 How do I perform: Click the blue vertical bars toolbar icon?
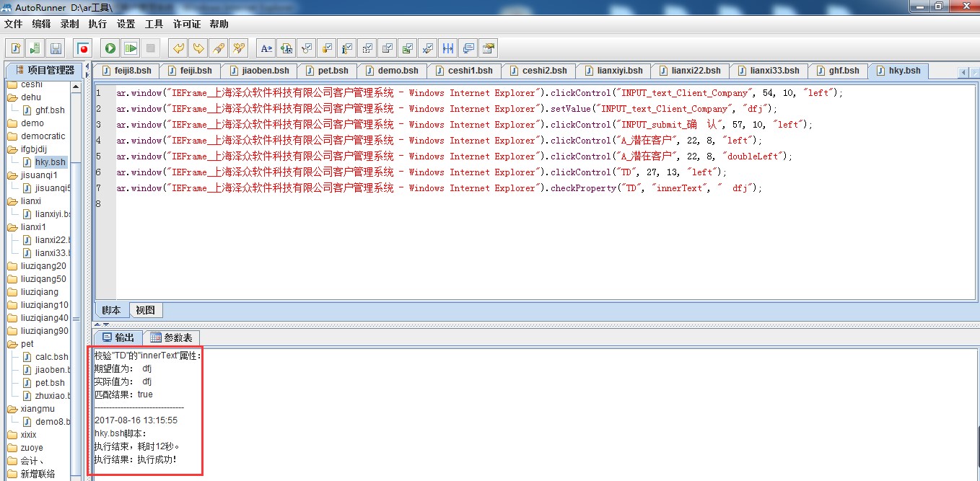(448, 48)
